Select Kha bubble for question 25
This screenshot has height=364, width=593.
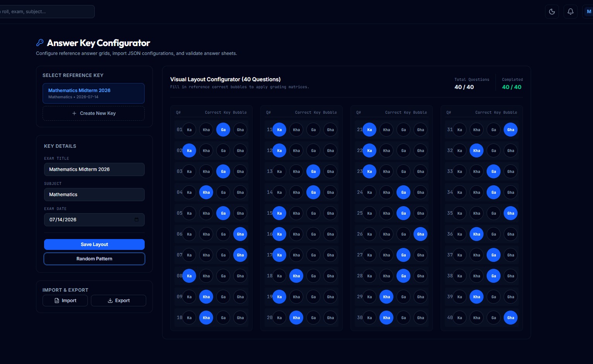[x=386, y=213]
